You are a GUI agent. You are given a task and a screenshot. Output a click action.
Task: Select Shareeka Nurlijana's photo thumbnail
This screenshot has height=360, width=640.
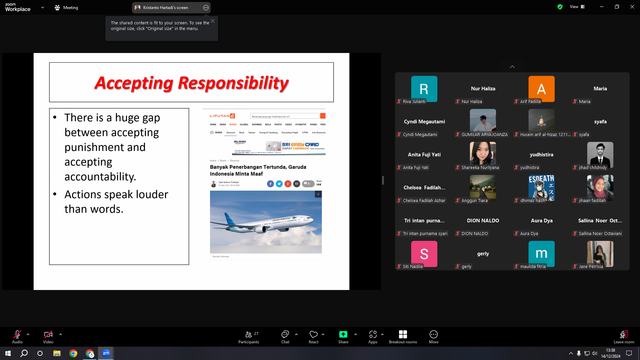(x=483, y=154)
